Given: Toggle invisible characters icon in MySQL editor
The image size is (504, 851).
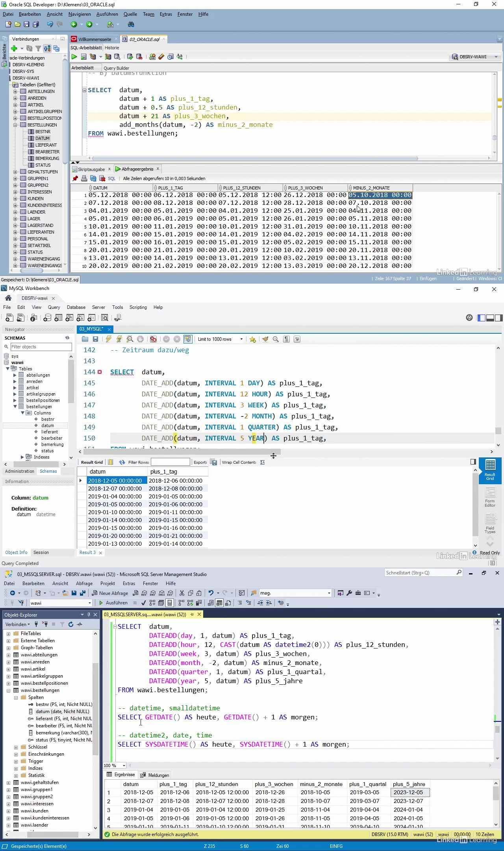Looking at the screenshot, I should (286, 339).
